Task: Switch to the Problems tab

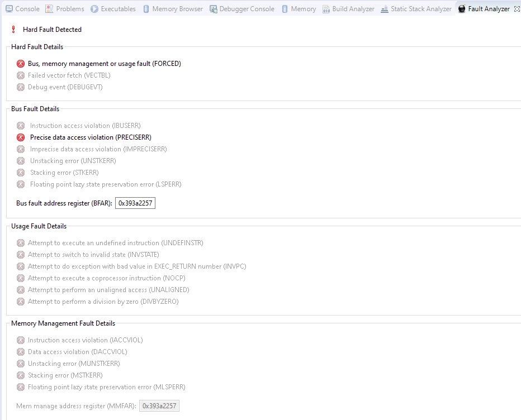Action: coord(65,9)
